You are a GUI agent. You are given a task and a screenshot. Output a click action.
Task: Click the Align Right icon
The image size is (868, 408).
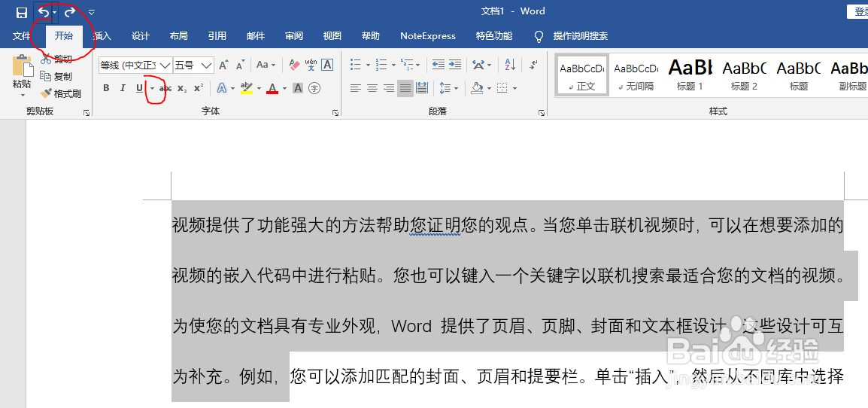tap(389, 88)
